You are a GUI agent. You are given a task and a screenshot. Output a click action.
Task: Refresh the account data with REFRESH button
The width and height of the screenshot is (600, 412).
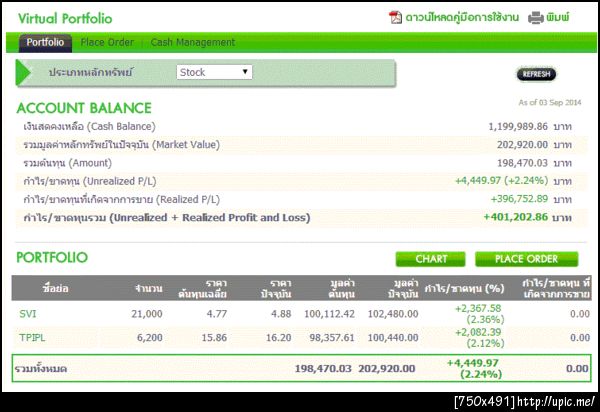pos(536,74)
